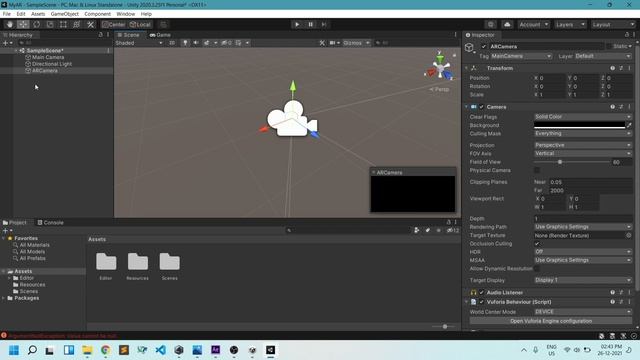Select the Move tool in toolbar
This screenshot has height=360, width=640.
(23, 24)
